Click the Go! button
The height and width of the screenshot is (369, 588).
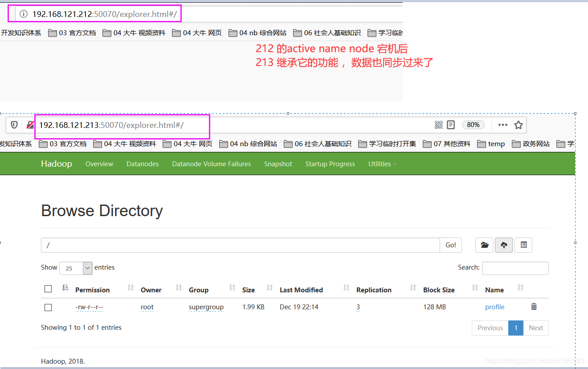tap(451, 245)
